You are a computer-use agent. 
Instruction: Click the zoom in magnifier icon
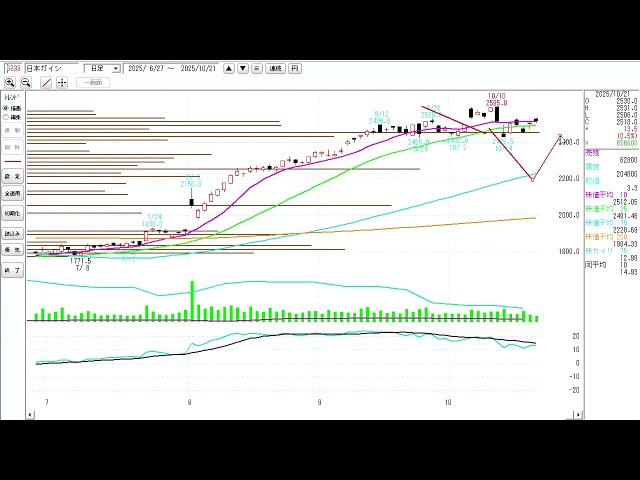pyautogui.click(x=12, y=82)
